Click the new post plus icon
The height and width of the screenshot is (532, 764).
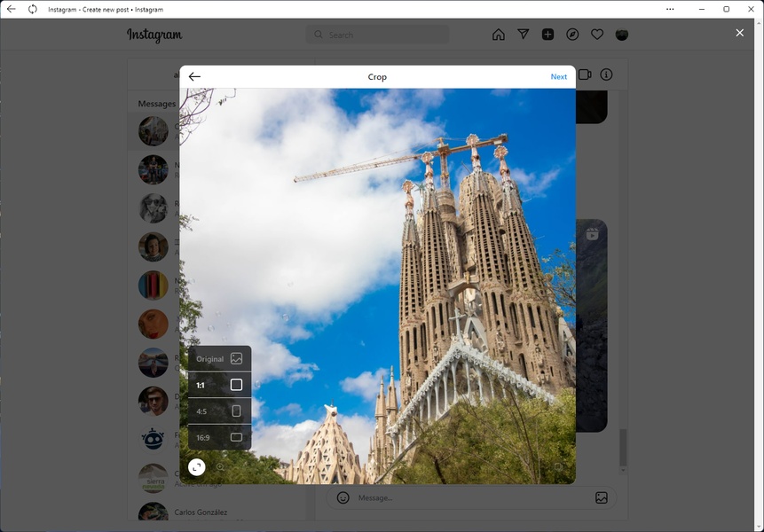click(x=547, y=35)
